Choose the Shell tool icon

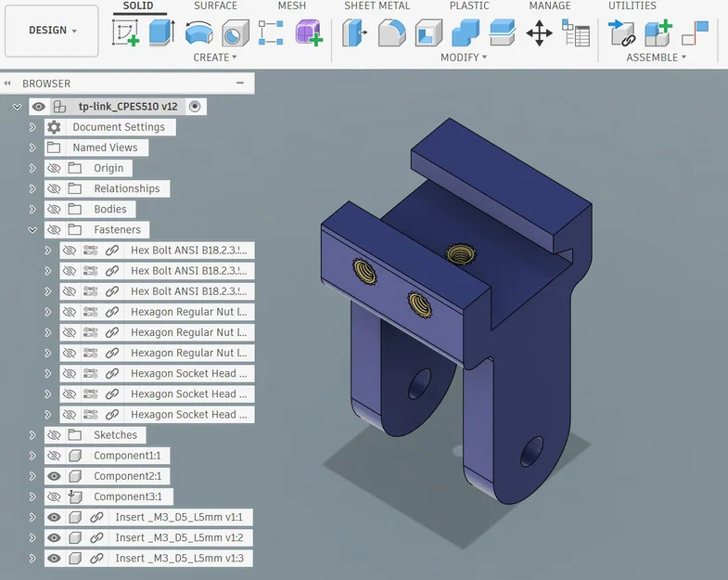coord(428,33)
